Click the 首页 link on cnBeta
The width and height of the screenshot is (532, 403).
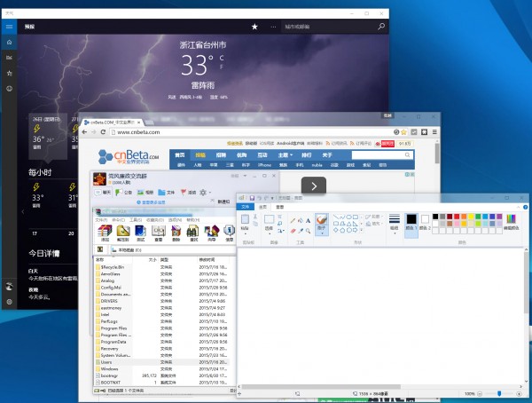180,155
